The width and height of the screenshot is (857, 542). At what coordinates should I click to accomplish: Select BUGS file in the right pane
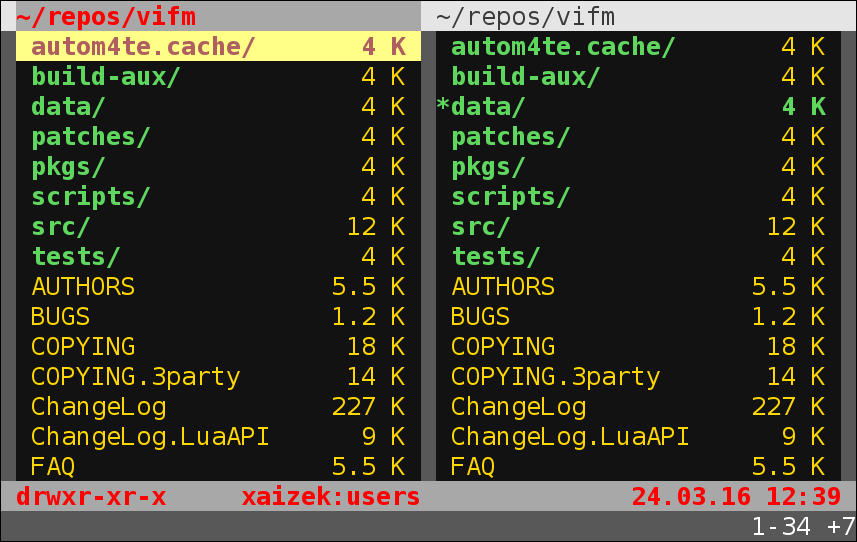point(638,316)
